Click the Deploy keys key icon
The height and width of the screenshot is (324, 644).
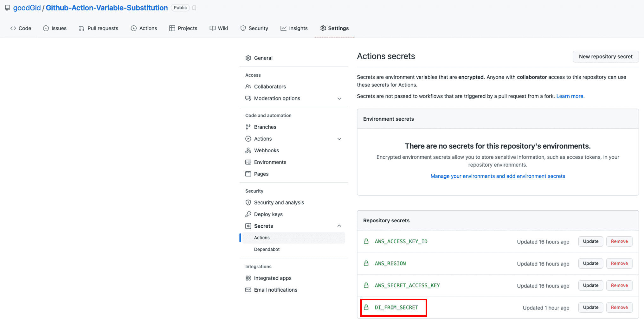[x=248, y=214]
